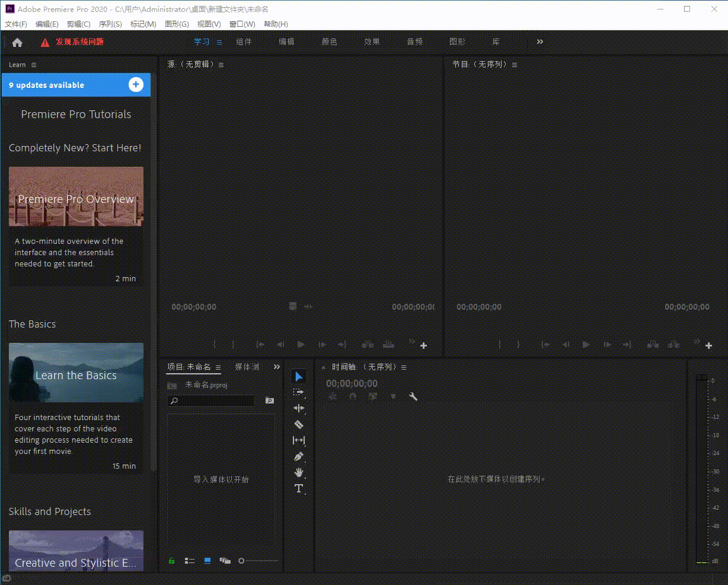Show overflow workspaces double chevron
The width and height of the screenshot is (728, 585).
(539, 42)
